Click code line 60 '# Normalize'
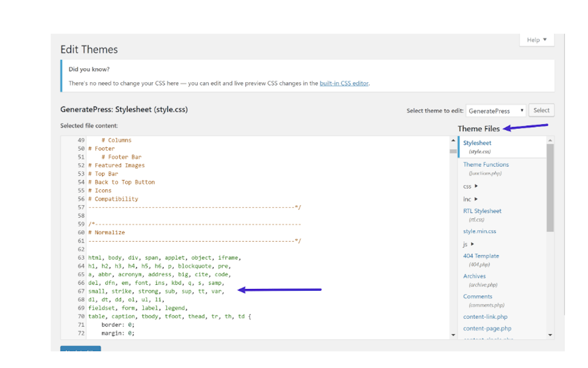Image resolution: width=588 pixels, height=368 pixels. click(107, 232)
